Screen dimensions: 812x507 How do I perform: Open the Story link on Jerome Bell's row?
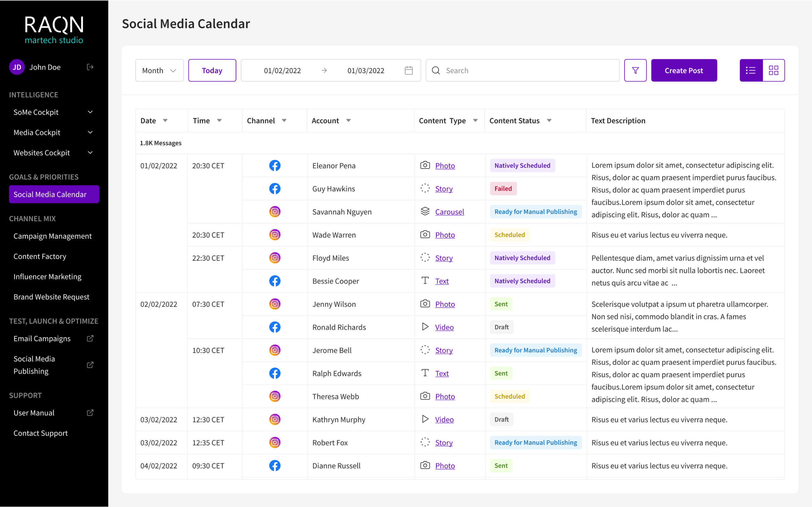coord(443,350)
